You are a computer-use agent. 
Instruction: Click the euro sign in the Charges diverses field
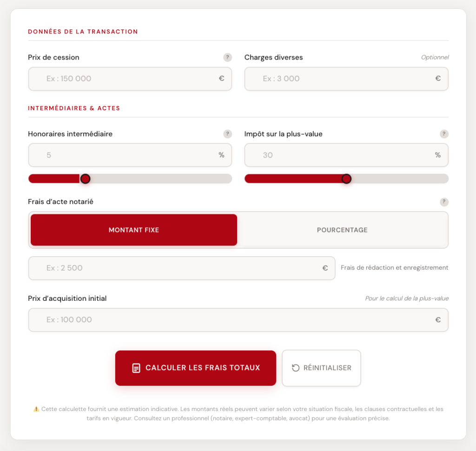(437, 79)
